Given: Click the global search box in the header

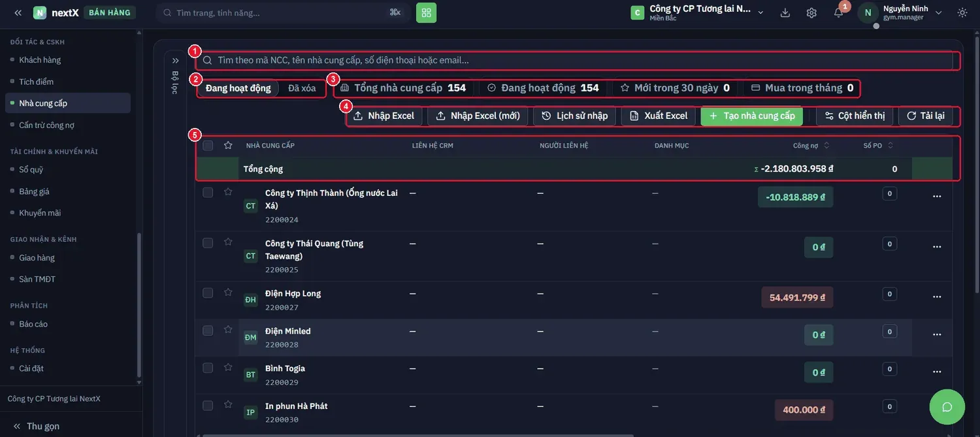Looking at the screenshot, I should tap(283, 12).
